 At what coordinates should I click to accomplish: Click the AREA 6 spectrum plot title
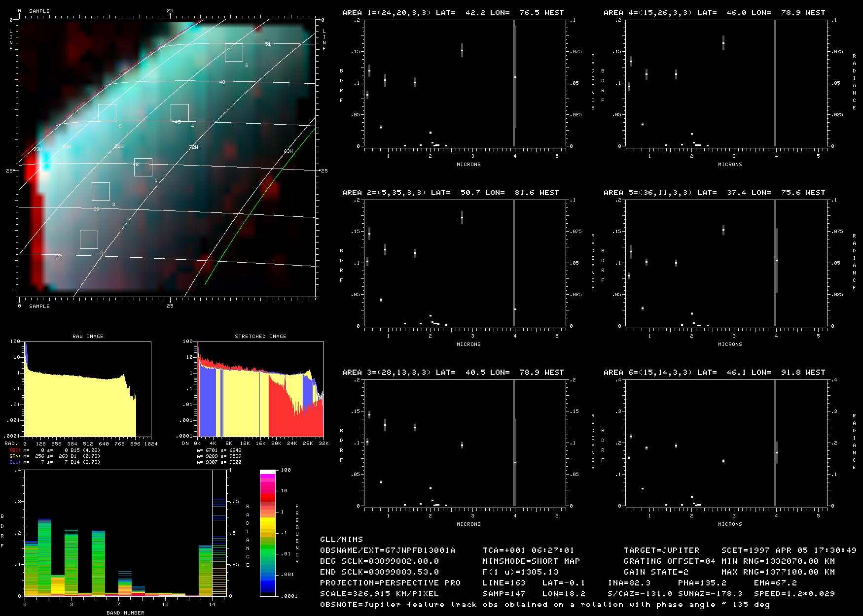click(714, 373)
